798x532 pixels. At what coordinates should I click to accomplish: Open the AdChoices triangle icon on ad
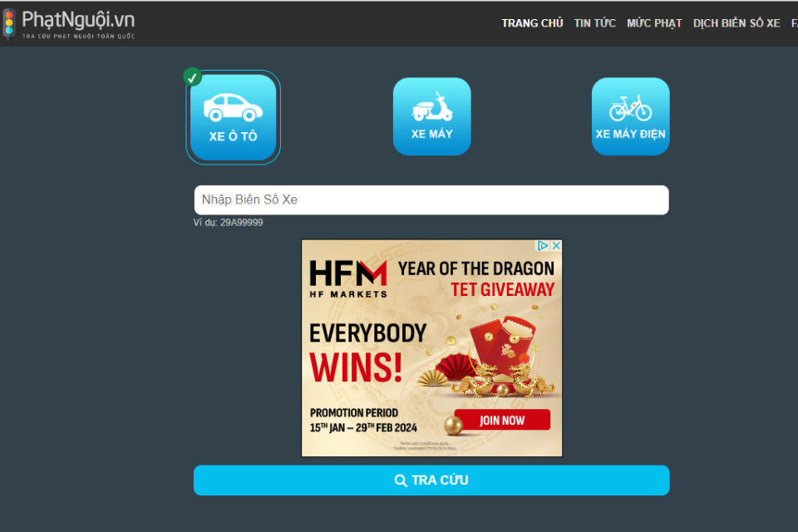click(543, 245)
